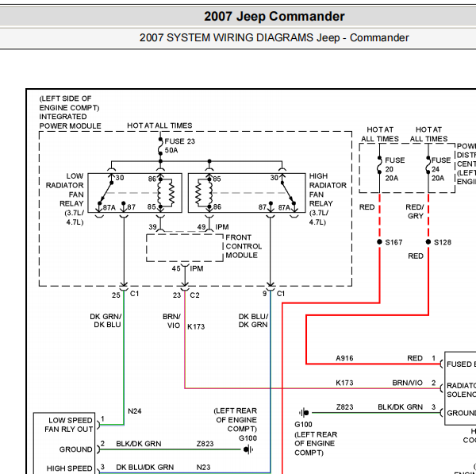
Task: Click the 'FUSE 23 50A' label
Action: [180, 146]
